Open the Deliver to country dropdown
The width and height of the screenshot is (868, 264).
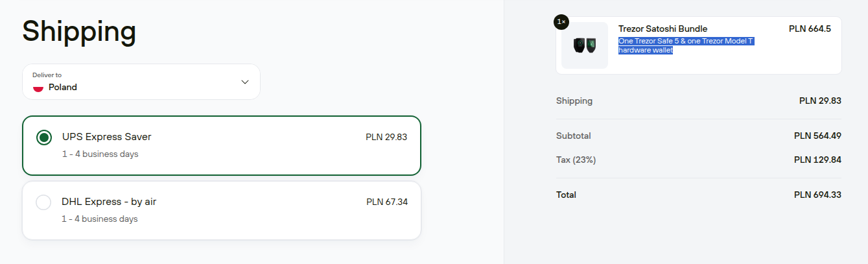(x=141, y=82)
